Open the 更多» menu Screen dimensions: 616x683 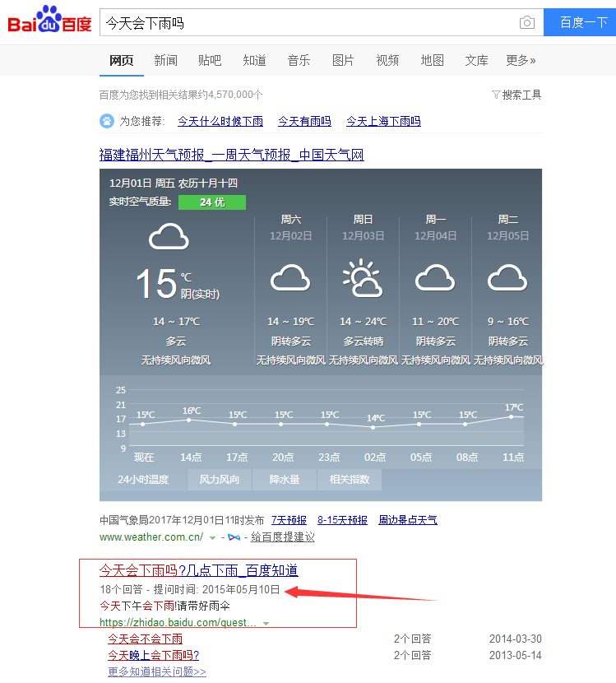tap(521, 60)
